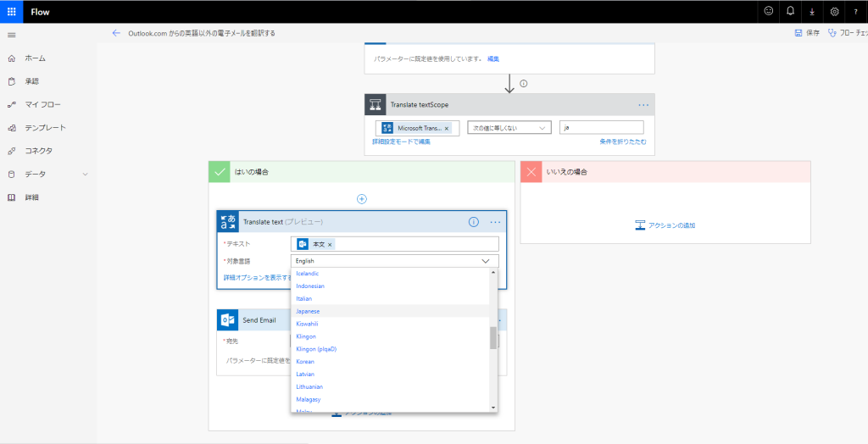Click the flow checker stethoscope icon
868x444 pixels.
[x=832, y=33]
